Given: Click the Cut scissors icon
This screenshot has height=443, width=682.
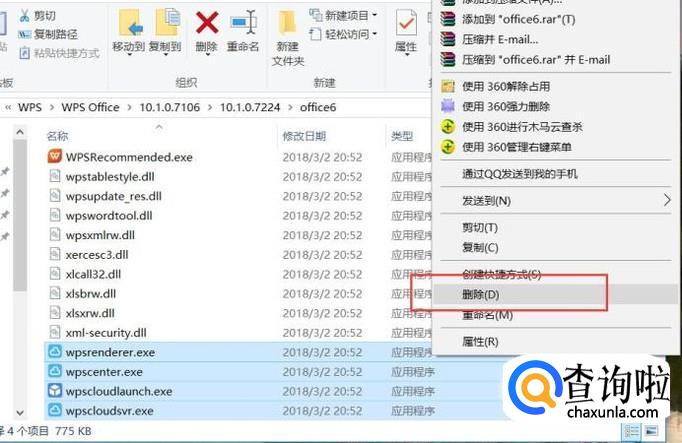Looking at the screenshot, I should [x=24, y=16].
